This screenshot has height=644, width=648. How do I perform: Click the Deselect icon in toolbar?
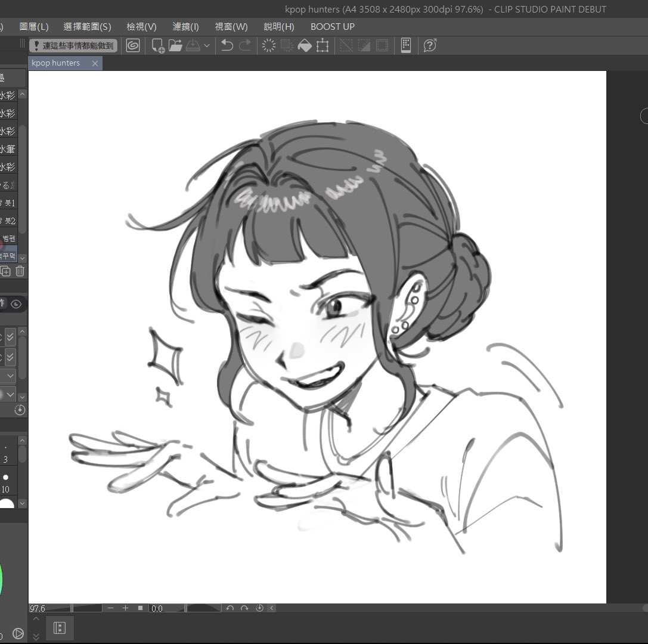[346, 45]
